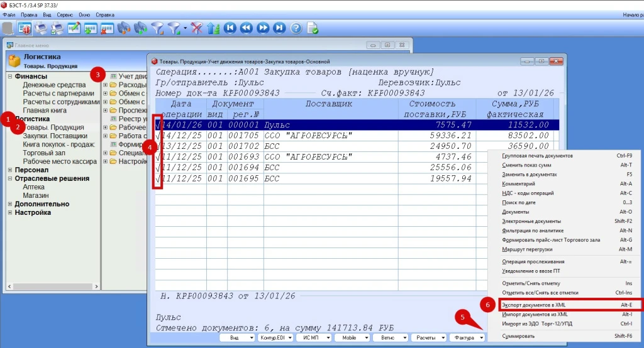Toggle the checkmark on document row 001695
The height and width of the screenshot is (348, 644).
point(158,178)
